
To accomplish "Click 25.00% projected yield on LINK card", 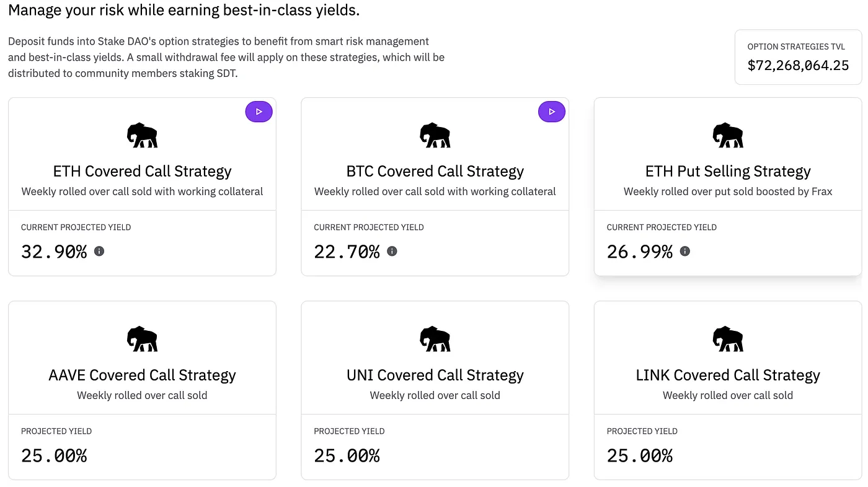I will [x=639, y=455].
